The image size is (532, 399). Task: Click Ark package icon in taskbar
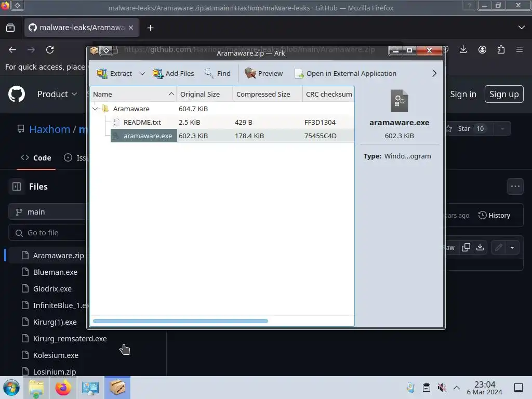coord(117,388)
